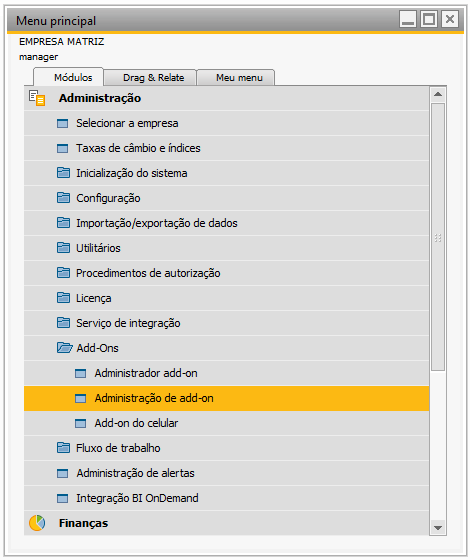
Task: Open Taxas de câmbio e índices
Action: (138, 148)
